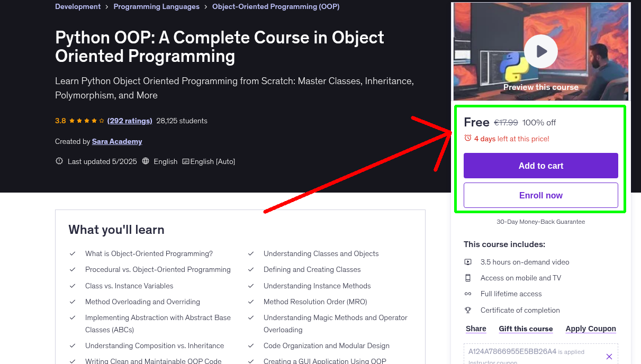The width and height of the screenshot is (641, 364).
Task: Share this course
Action: [475, 329]
